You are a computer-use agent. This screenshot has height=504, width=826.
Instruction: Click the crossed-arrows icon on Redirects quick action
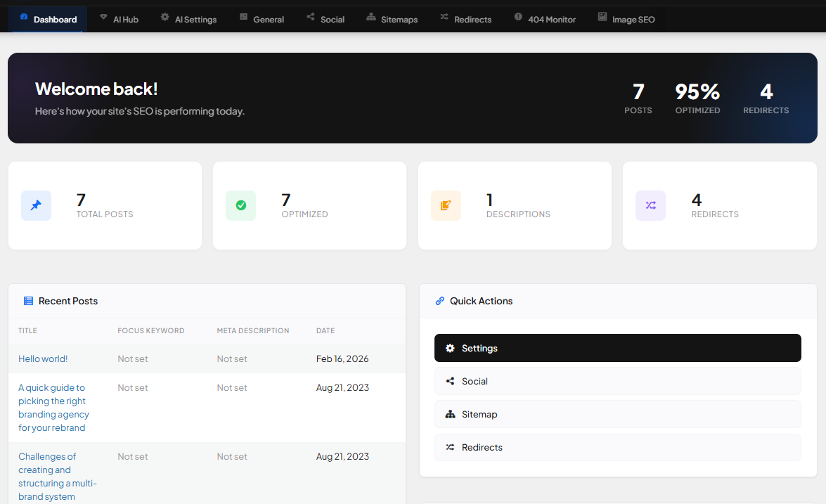[449, 447]
